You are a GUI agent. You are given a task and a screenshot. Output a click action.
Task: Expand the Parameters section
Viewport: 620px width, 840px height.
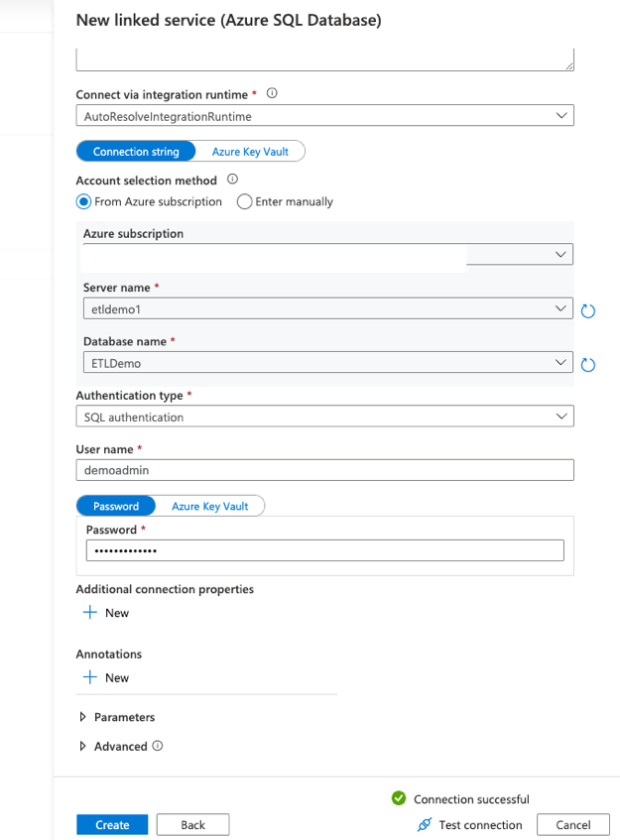[x=116, y=717]
